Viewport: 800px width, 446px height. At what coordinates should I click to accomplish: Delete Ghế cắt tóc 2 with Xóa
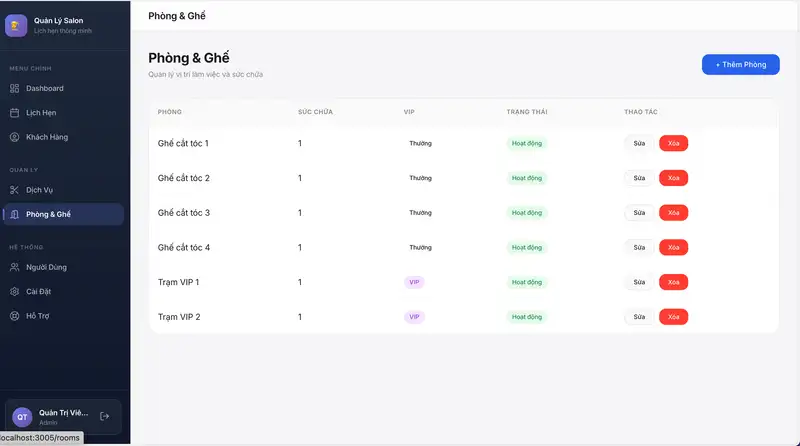[673, 178]
